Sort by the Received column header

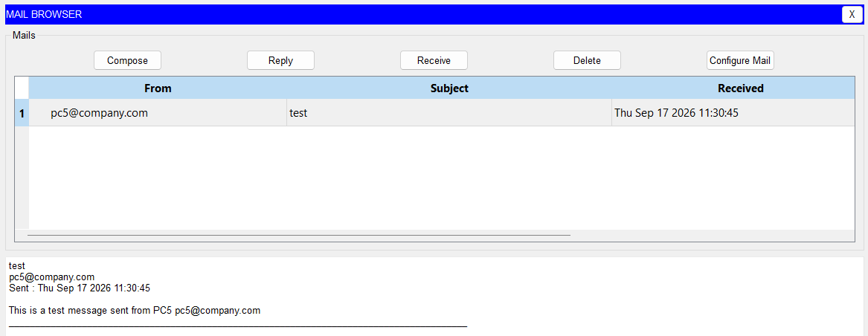pyautogui.click(x=733, y=88)
